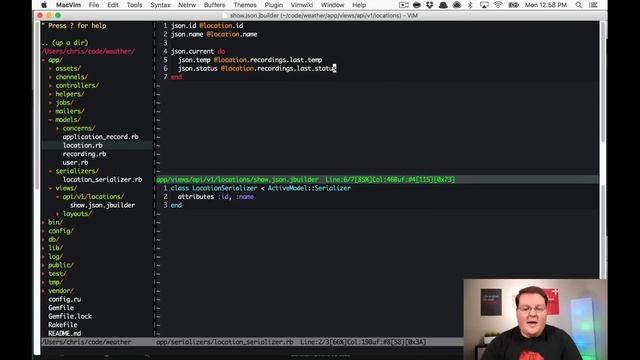Open recording.rb in file tree
The image size is (640, 360).
pyautogui.click(x=84, y=154)
